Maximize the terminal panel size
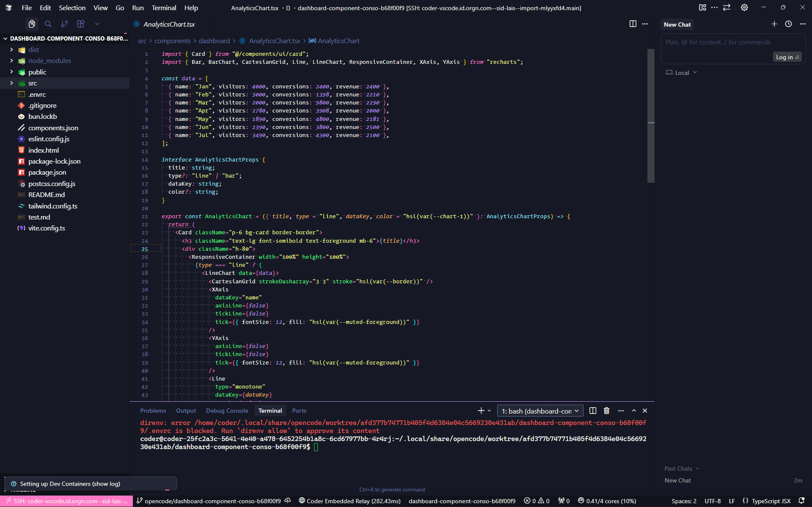This screenshot has width=812, height=507. click(x=633, y=411)
